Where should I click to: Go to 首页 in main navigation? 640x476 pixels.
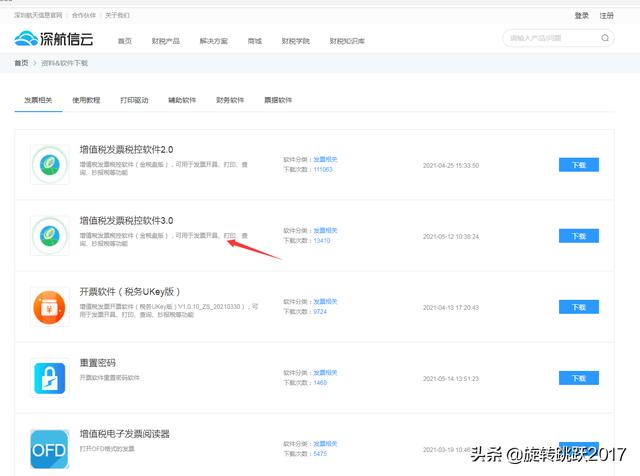[125, 41]
